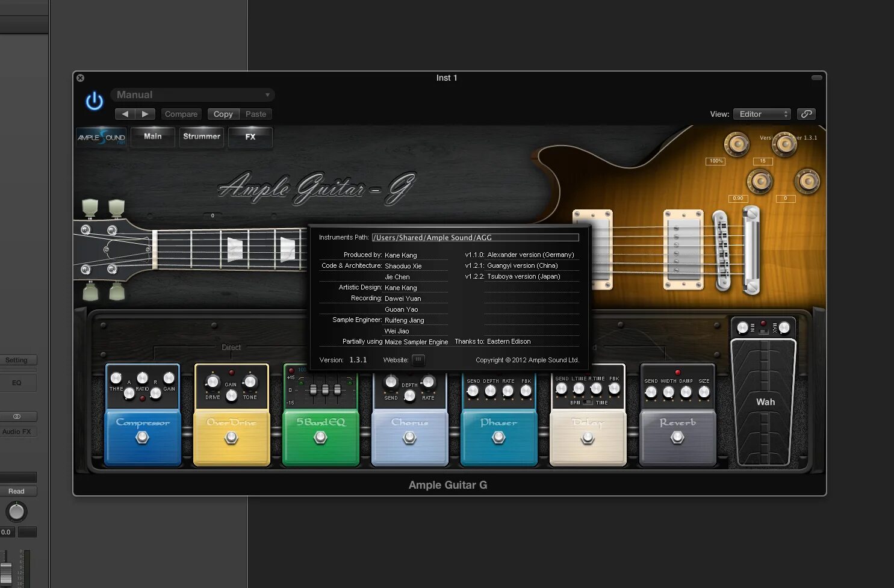Click the Copy button
Image resolution: width=894 pixels, height=588 pixels.
point(223,114)
